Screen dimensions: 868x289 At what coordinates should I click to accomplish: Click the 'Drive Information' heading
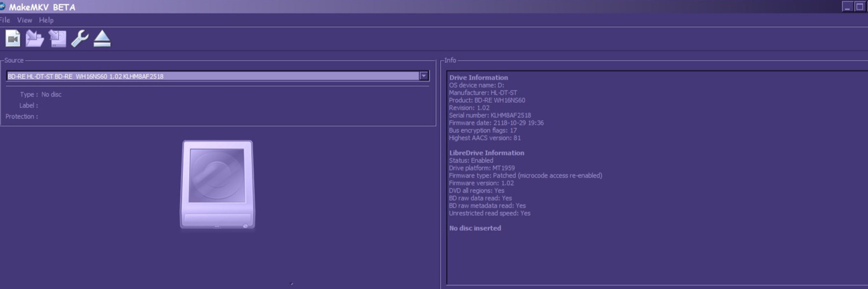point(478,77)
